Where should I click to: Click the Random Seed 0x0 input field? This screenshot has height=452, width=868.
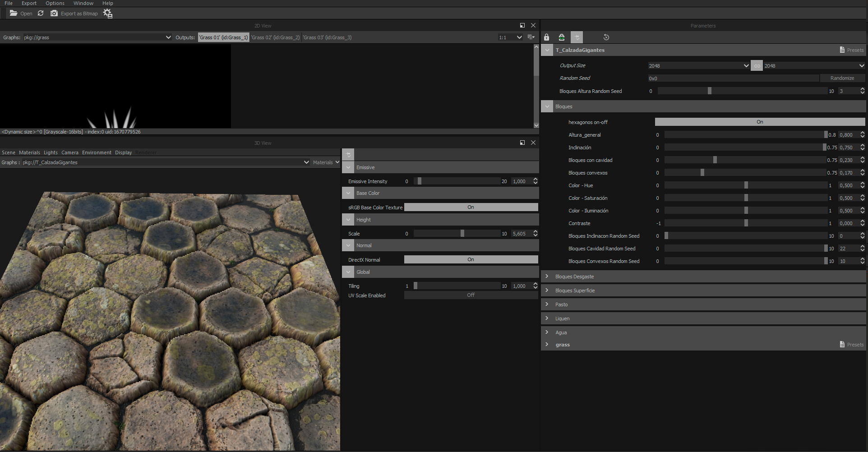[733, 78]
